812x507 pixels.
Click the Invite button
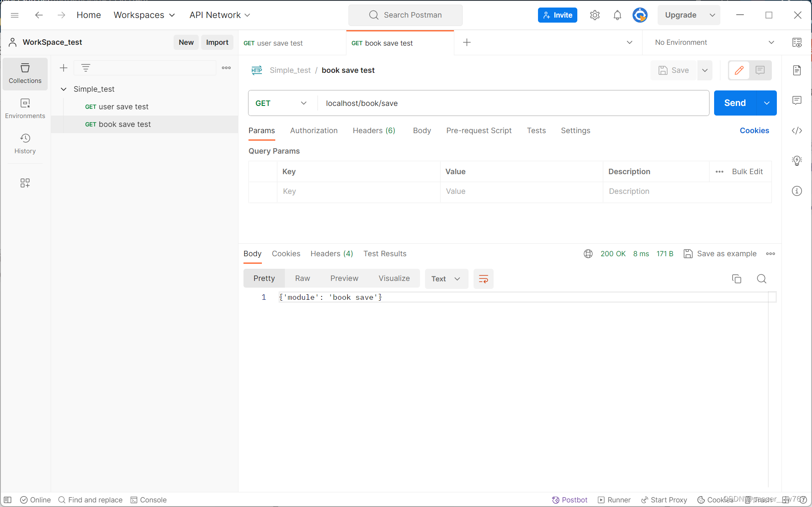[x=558, y=15]
